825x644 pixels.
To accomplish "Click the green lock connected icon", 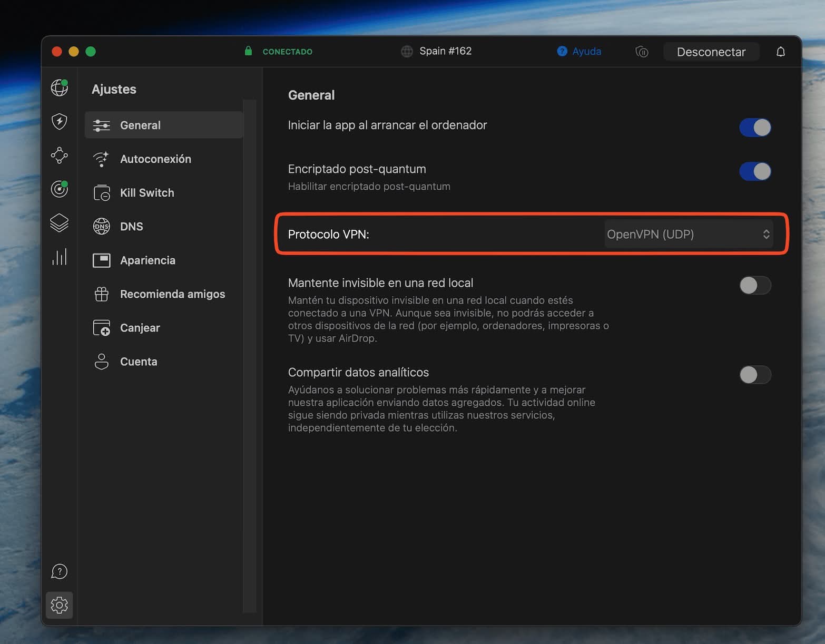I will [248, 51].
